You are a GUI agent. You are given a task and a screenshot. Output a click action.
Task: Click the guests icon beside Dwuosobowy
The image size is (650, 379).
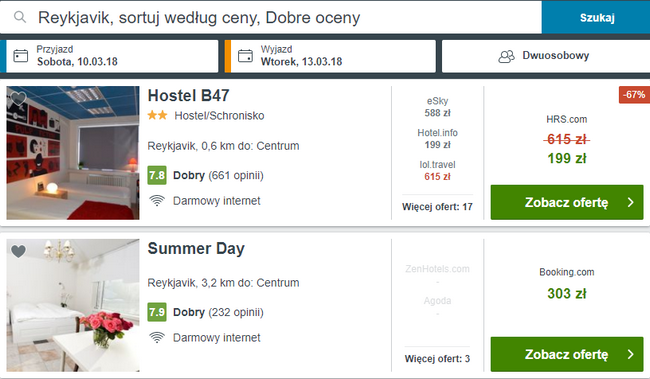pos(506,56)
